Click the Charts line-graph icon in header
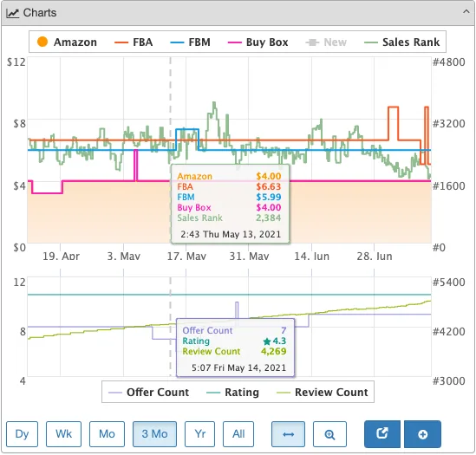 (12, 13)
